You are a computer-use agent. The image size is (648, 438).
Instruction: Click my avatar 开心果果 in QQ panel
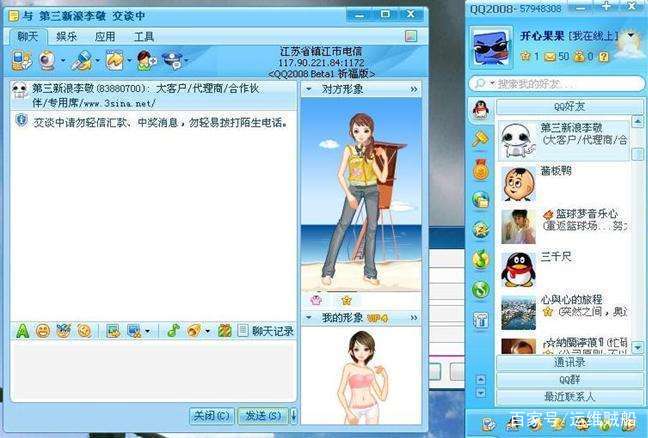pyautogui.click(x=491, y=47)
